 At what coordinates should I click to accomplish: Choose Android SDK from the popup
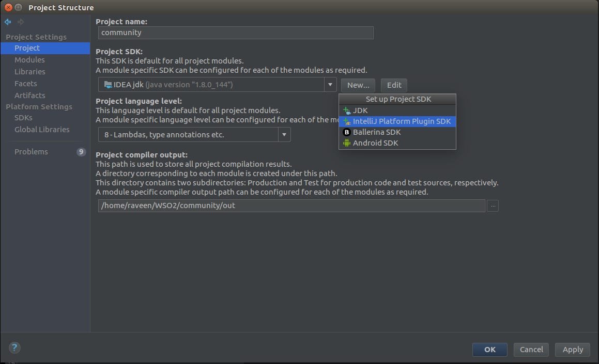click(x=397, y=143)
